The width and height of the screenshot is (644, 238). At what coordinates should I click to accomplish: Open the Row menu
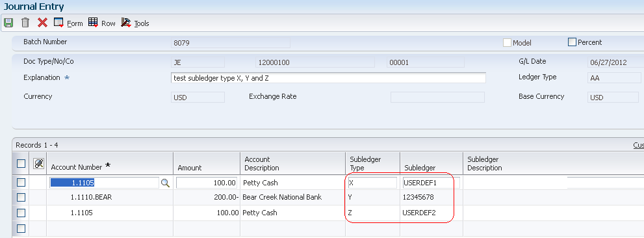click(109, 23)
